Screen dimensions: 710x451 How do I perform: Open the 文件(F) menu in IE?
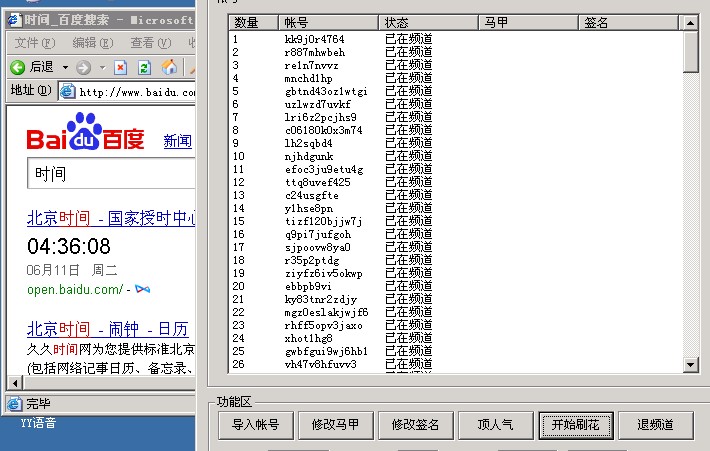[35, 43]
